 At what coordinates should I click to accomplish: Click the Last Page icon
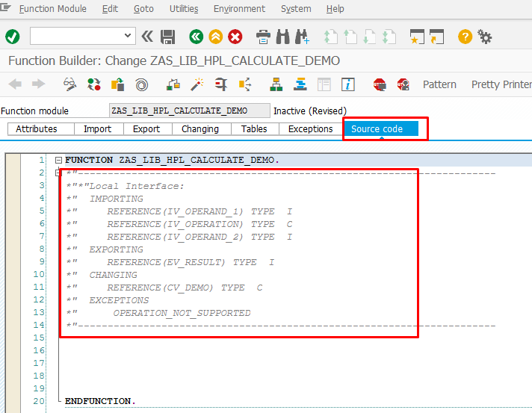[389, 37]
